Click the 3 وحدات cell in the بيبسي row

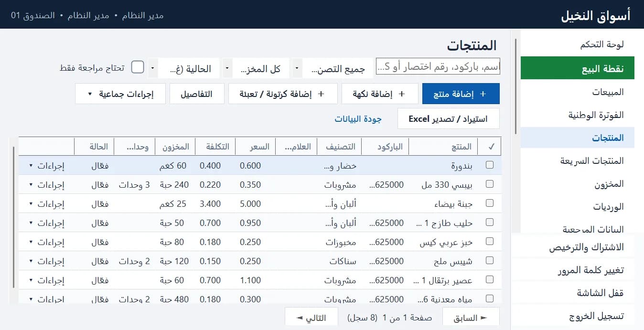click(x=134, y=185)
